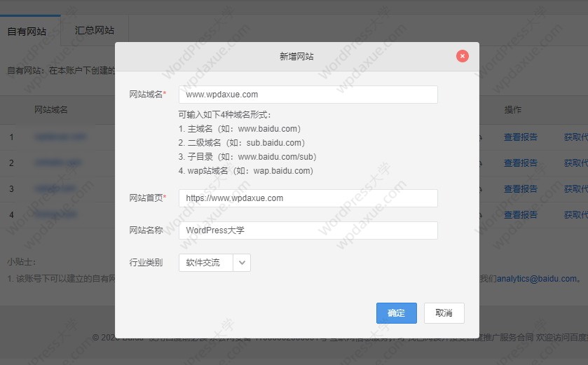Click 获取代码 link in row 3
Viewport: 588px width, 365px height.
[x=576, y=189]
